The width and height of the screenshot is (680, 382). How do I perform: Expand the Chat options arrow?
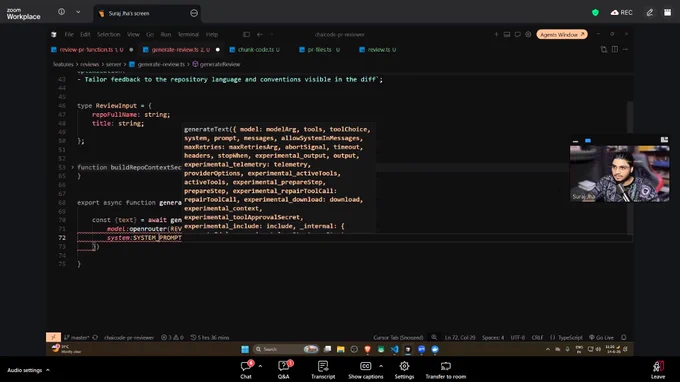coord(260,366)
